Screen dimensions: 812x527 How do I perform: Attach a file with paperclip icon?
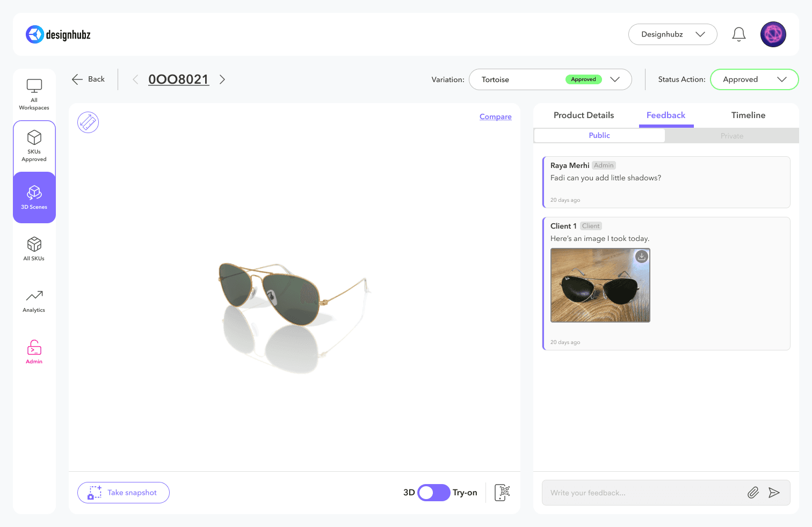[x=753, y=493]
